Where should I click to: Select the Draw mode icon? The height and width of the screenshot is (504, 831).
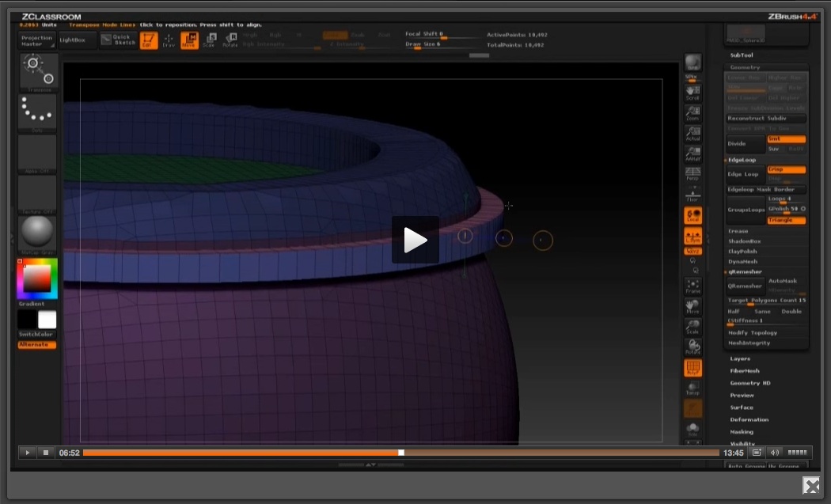(169, 40)
